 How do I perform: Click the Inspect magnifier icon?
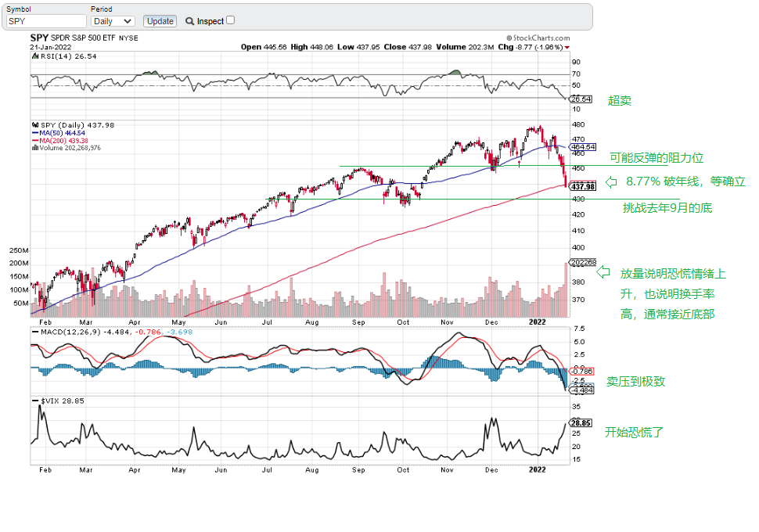click(x=189, y=21)
